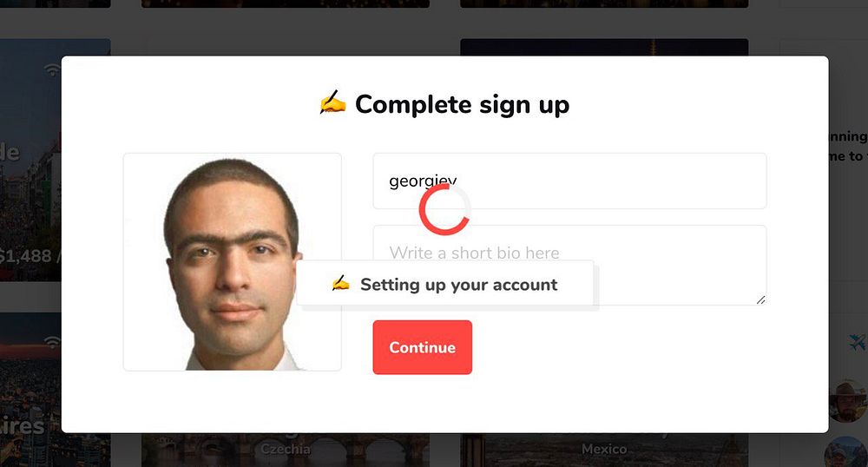Select the cowboy hat user avatar

pyautogui.click(x=847, y=401)
